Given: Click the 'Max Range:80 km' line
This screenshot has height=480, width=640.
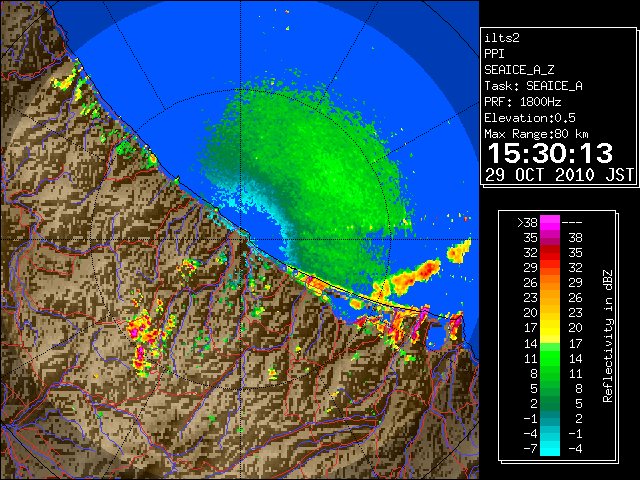Looking at the screenshot, I should (536, 134).
